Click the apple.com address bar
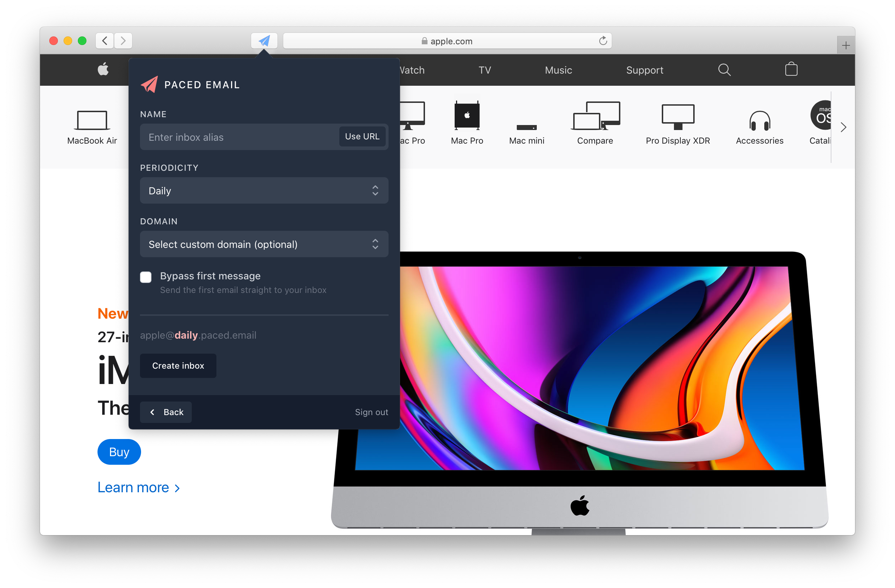Image resolution: width=895 pixels, height=588 pixels. click(x=447, y=41)
